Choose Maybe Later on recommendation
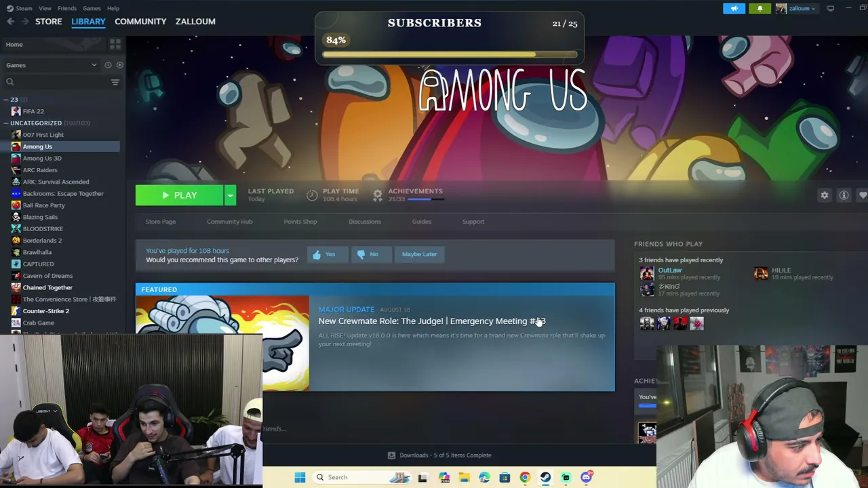 [x=419, y=254]
